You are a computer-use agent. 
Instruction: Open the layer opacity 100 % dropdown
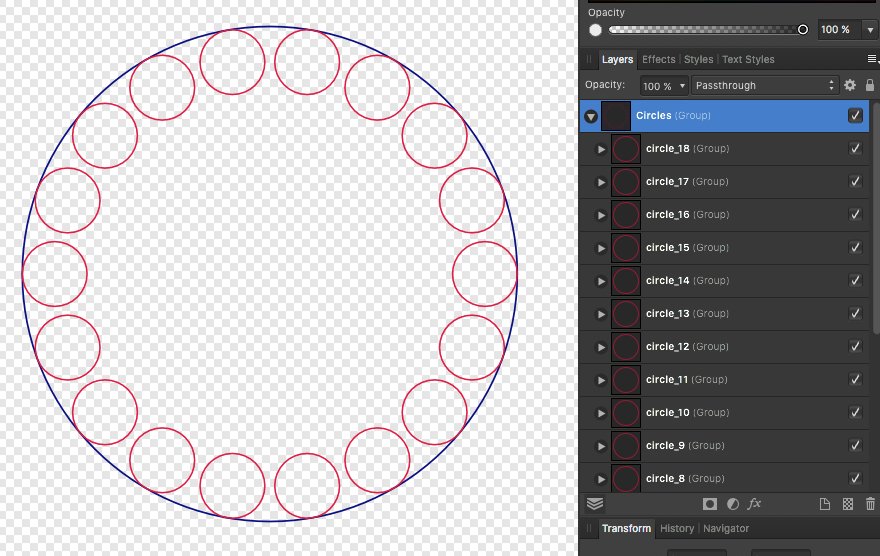click(x=664, y=86)
